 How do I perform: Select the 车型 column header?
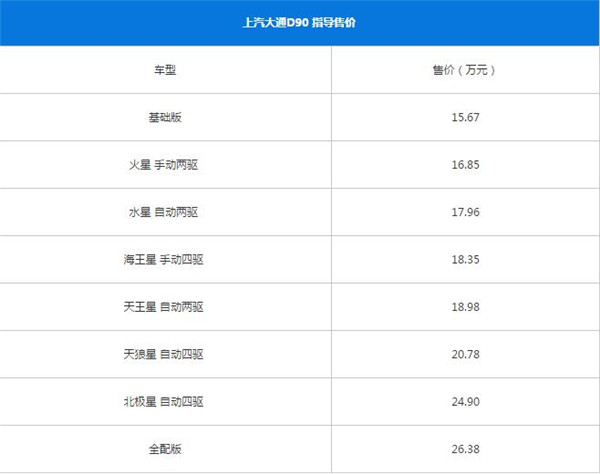(165, 70)
